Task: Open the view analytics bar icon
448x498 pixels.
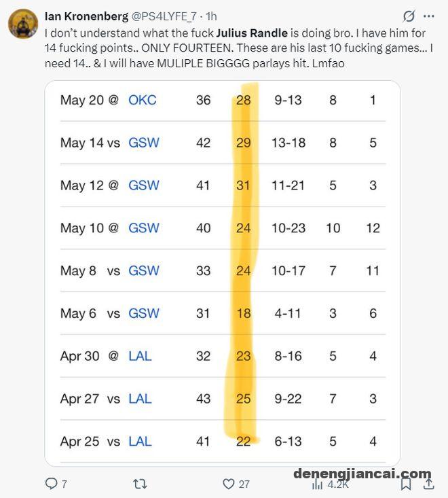Action: pyautogui.click(x=317, y=484)
